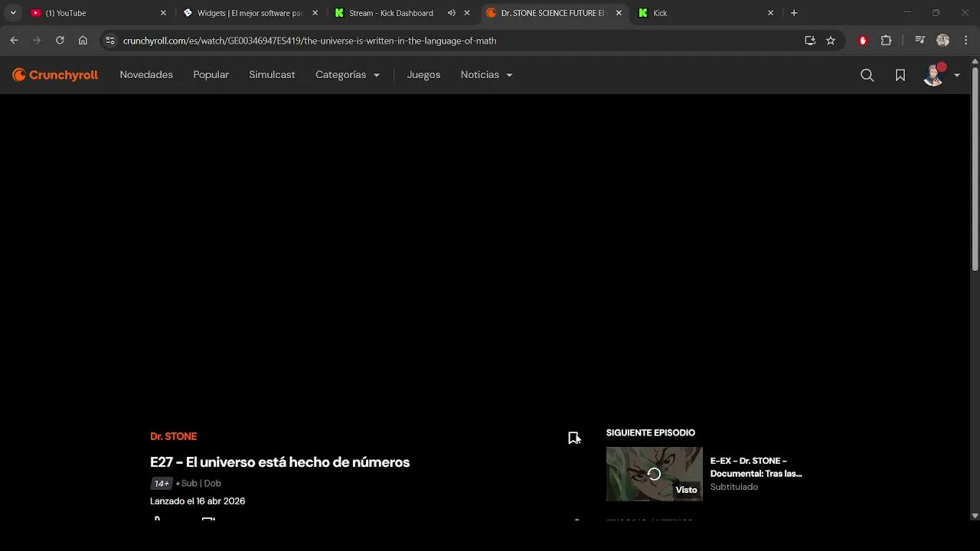The width and height of the screenshot is (980, 551).
Task: Go back using browser back arrow
Action: (x=14, y=41)
